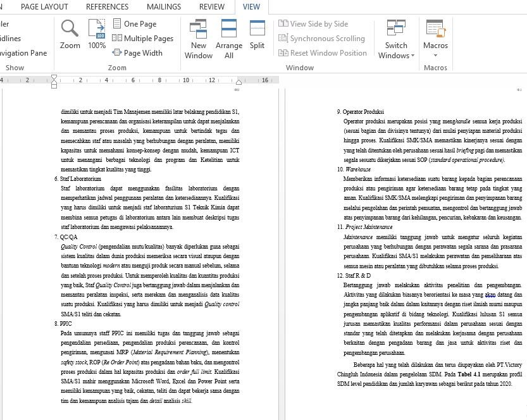
Task: Click Reset Window Position icon
Action: point(283,52)
